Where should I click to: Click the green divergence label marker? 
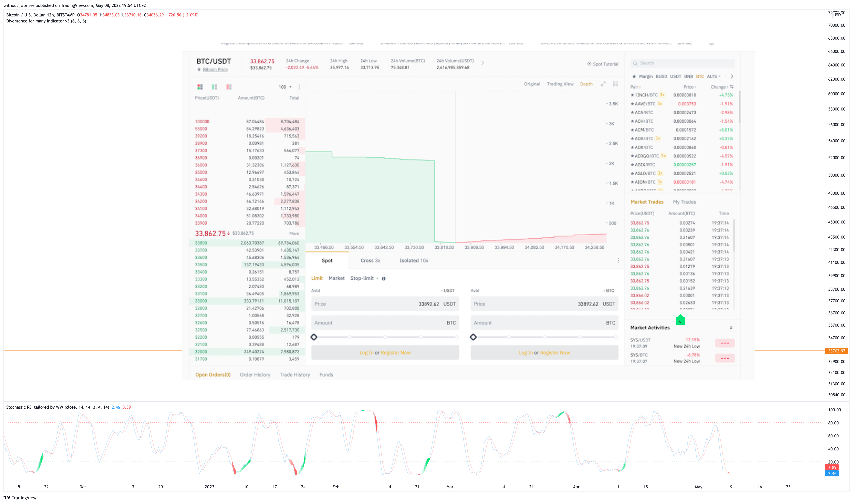click(x=680, y=320)
